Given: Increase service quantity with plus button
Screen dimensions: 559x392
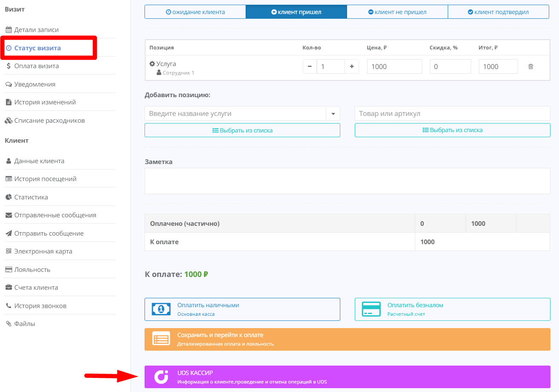Looking at the screenshot, I should click(x=352, y=66).
